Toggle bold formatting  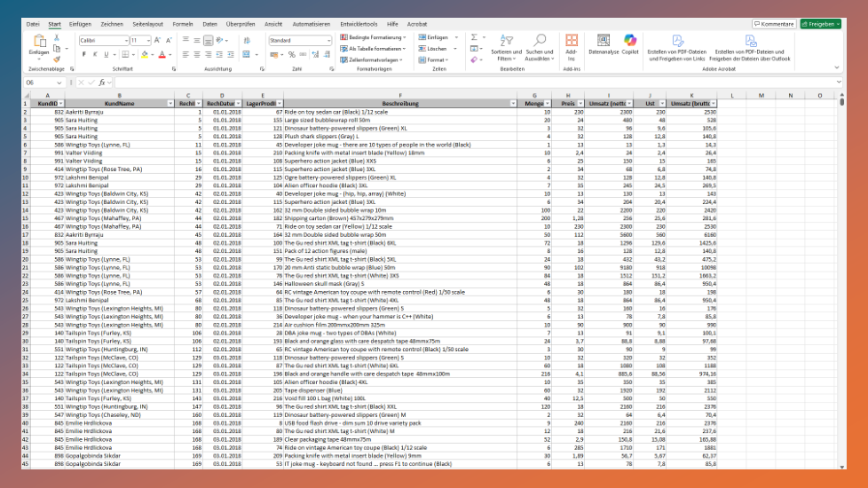[83, 54]
